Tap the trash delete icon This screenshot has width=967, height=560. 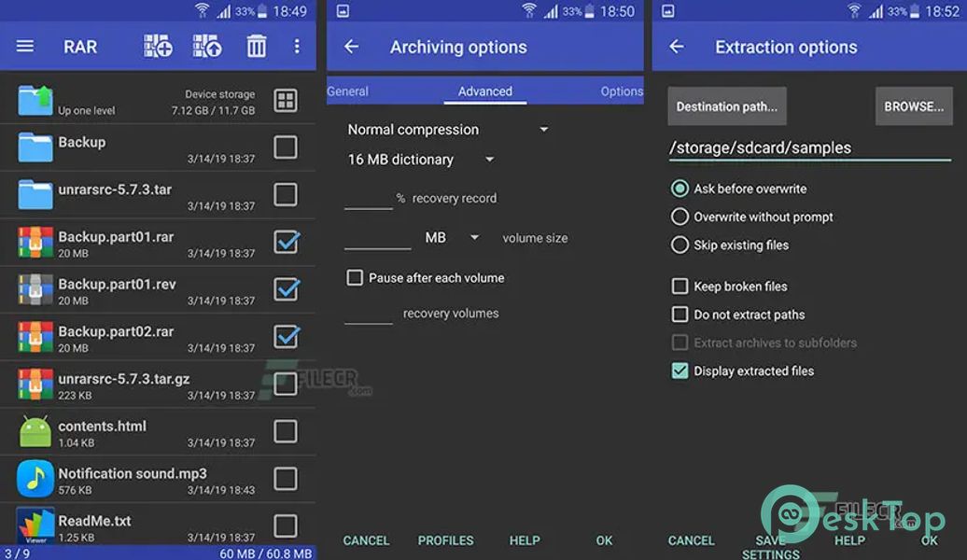256,47
